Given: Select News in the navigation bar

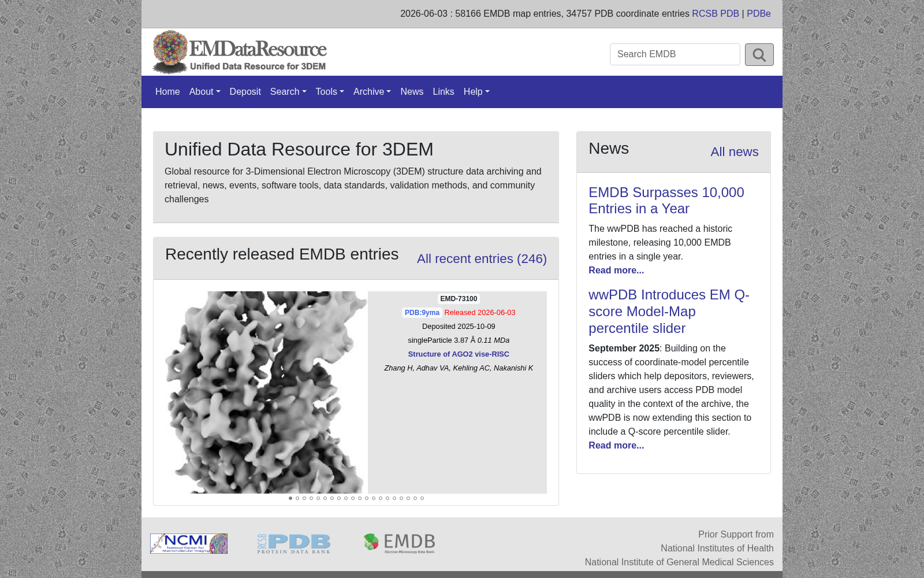Looking at the screenshot, I should pyautogui.click(x=412, y=92).
